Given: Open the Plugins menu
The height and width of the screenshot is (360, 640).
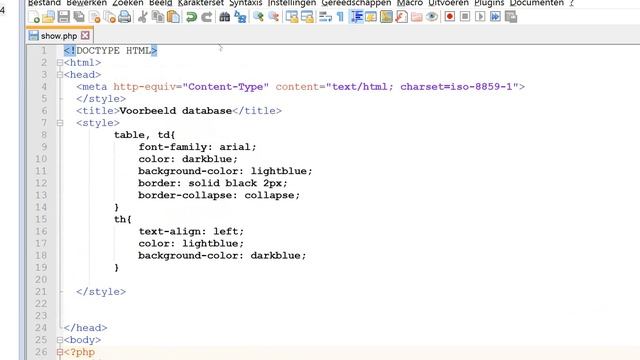Looking at the screenshot, I should (x=489, y=3).
